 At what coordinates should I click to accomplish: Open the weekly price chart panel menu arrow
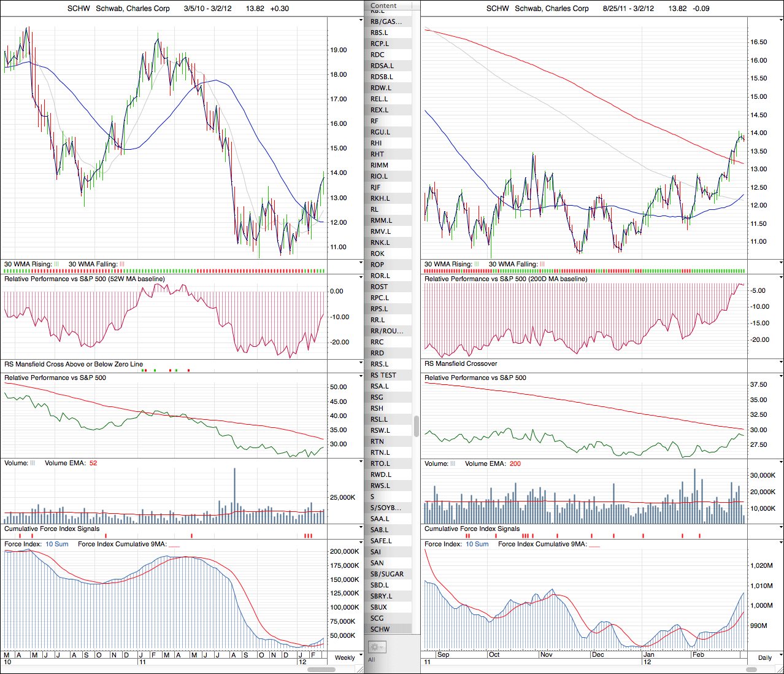[361, 20]
